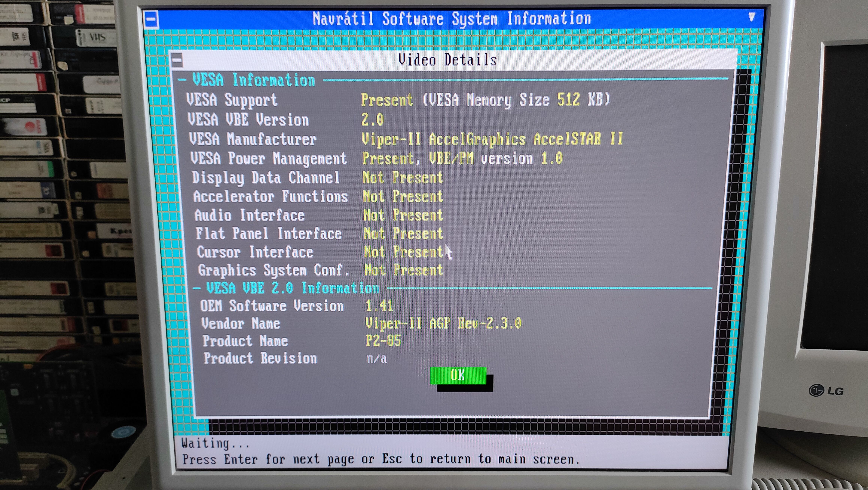Open the main window system menu box
The width and height of the screenshot is (868, 490).
pos(151,19)
